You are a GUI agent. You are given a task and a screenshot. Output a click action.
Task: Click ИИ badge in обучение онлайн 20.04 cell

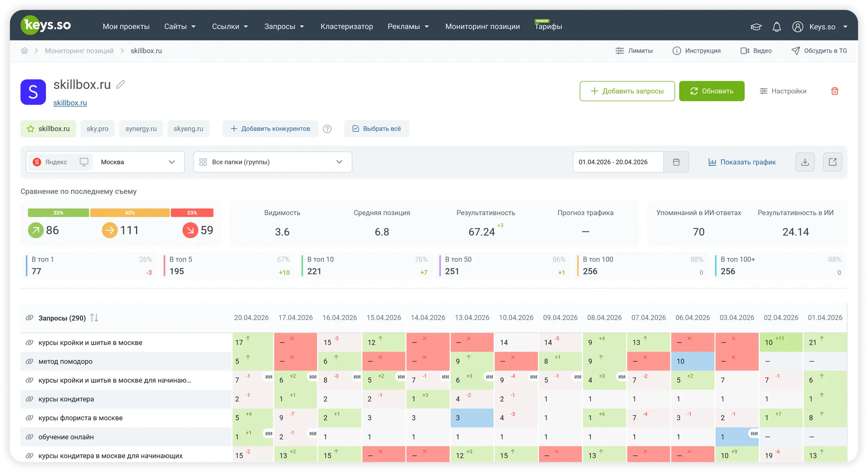click(269, 433)
